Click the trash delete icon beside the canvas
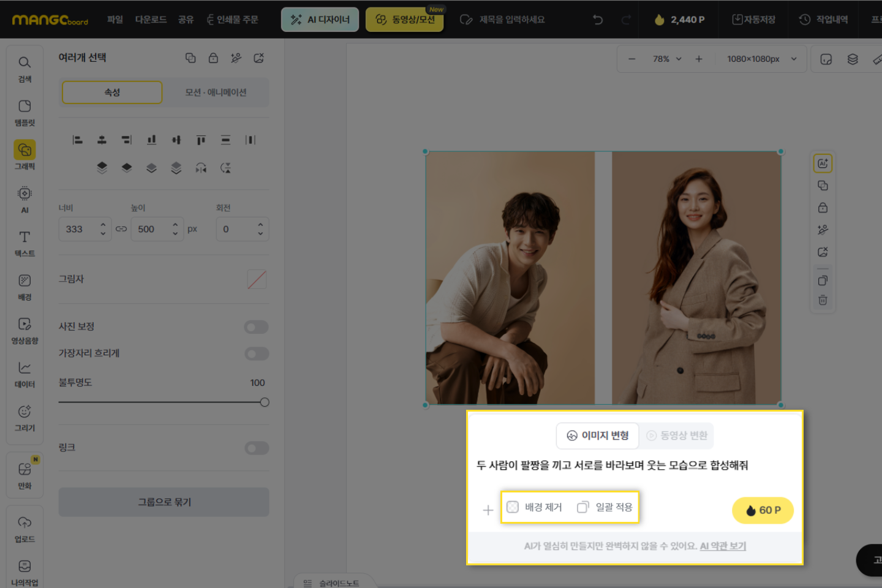Screen dimensions: 882x588 [823, 300]
